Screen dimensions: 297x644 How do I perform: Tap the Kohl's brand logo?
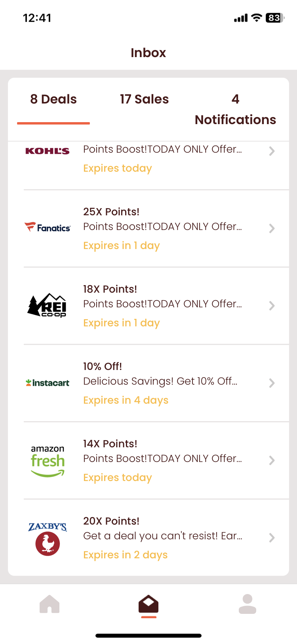click(48, 151)
